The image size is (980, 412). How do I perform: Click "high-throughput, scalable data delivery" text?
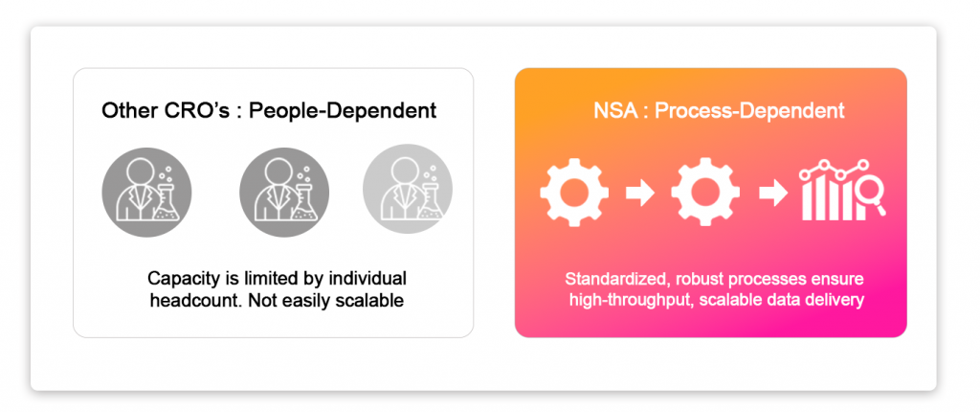(714, 300)
